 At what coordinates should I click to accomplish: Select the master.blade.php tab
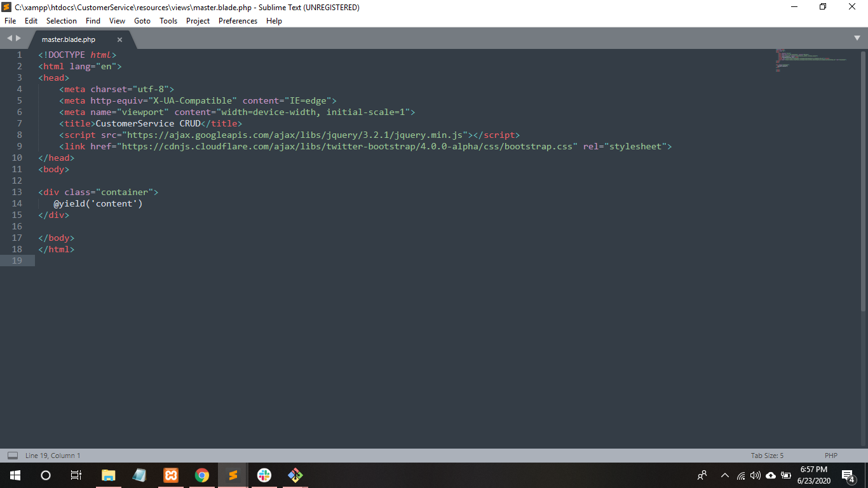coord(69,39)
